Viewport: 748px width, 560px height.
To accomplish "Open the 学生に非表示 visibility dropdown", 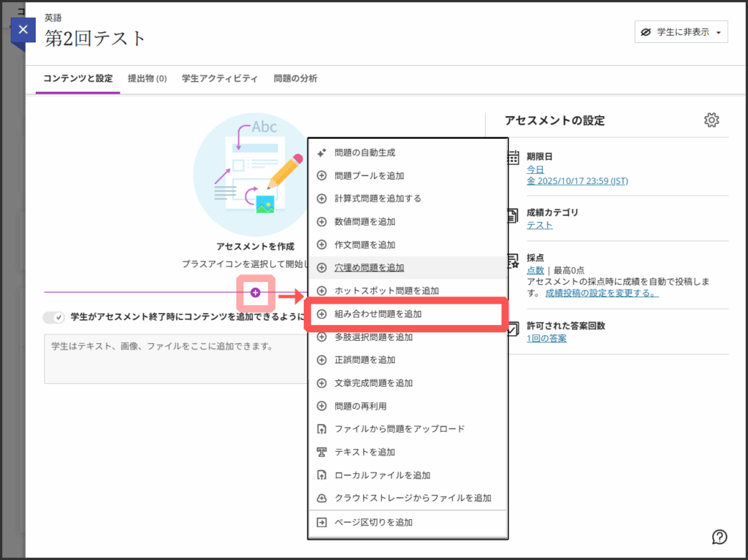I will [681, 32].
